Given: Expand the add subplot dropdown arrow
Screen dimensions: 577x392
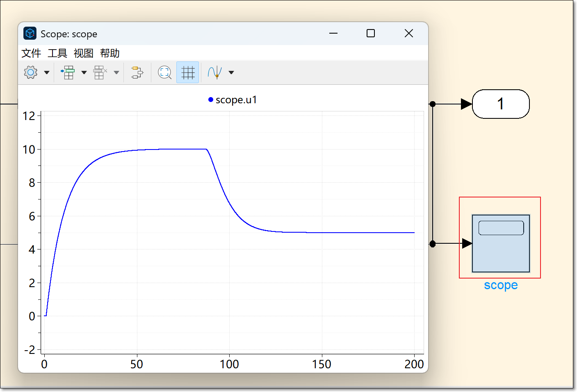Looking at the screenshot, I should [84, 73].
